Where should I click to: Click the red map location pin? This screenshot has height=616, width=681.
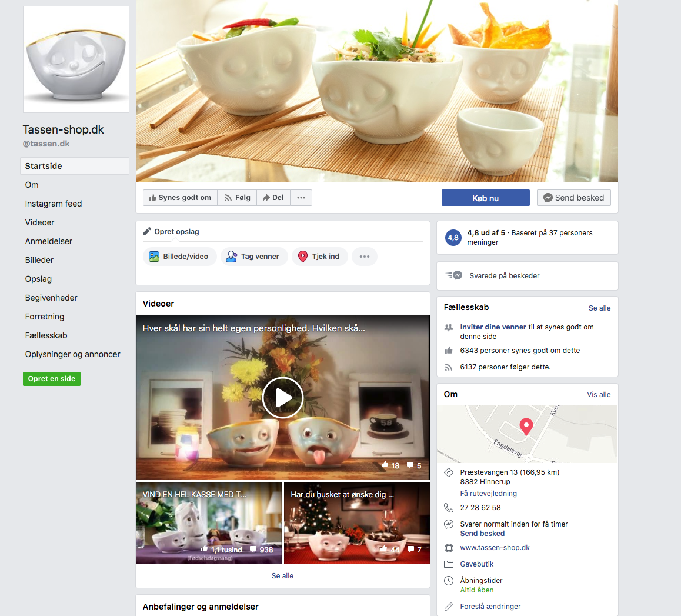[526, 426]
